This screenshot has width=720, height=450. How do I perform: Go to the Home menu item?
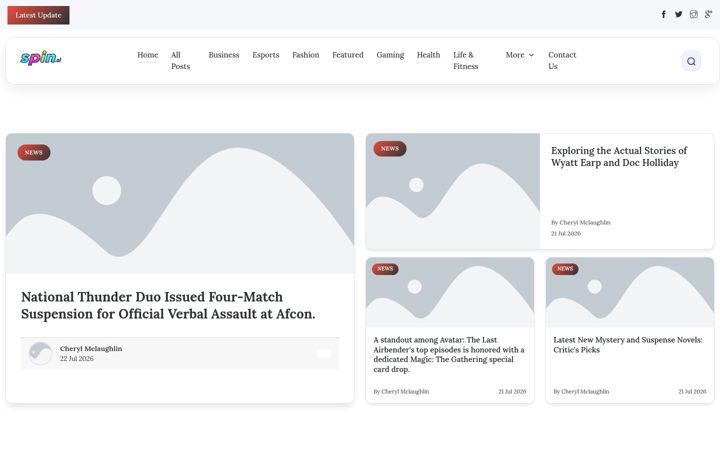[147, 55]
